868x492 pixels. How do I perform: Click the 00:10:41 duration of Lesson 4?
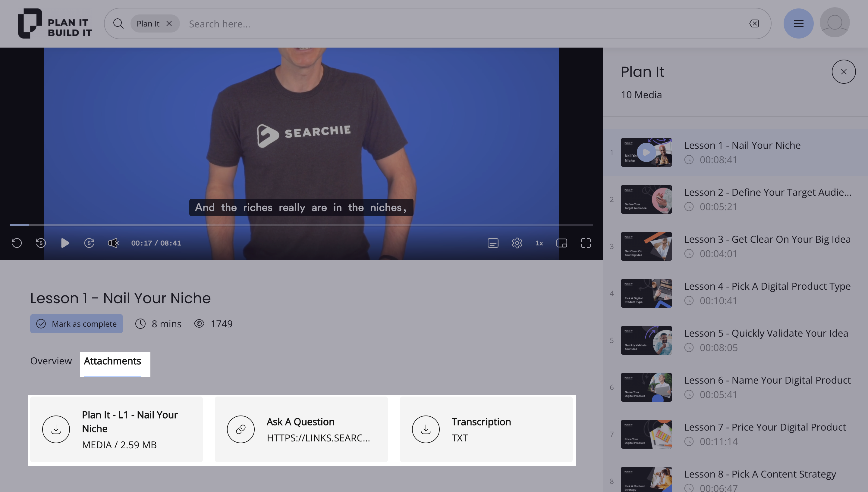718,301
